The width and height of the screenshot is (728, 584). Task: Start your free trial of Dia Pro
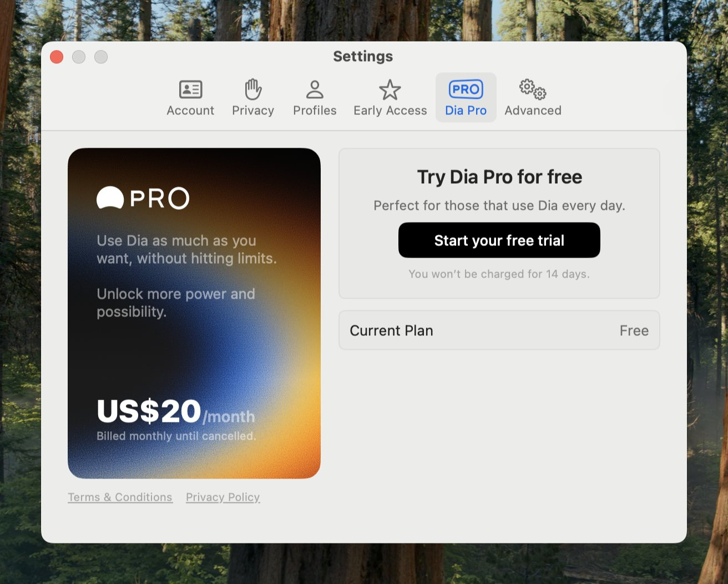(499, 240)
